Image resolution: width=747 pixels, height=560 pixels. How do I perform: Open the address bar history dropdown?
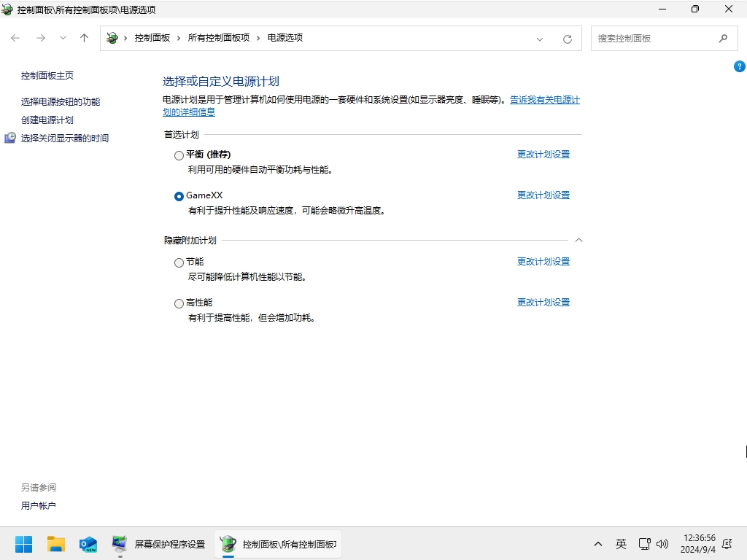click(539, 38)
